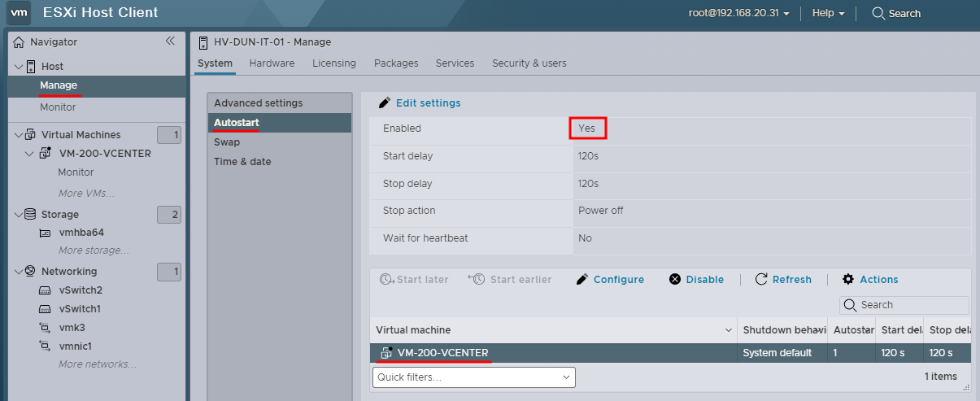This screenshot has height=401, width=980.
Task: Switch to the Packages tab
Action: point(396,63)
